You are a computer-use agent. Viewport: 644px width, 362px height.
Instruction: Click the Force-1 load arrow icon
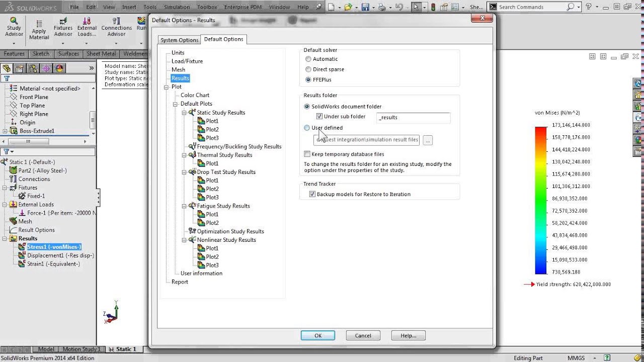tap(22, 213)
